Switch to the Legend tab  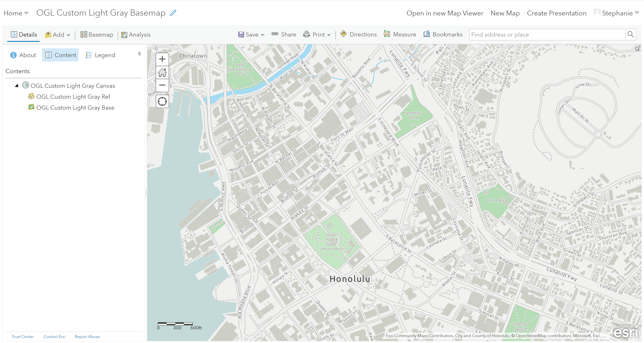tap(100, 55)
